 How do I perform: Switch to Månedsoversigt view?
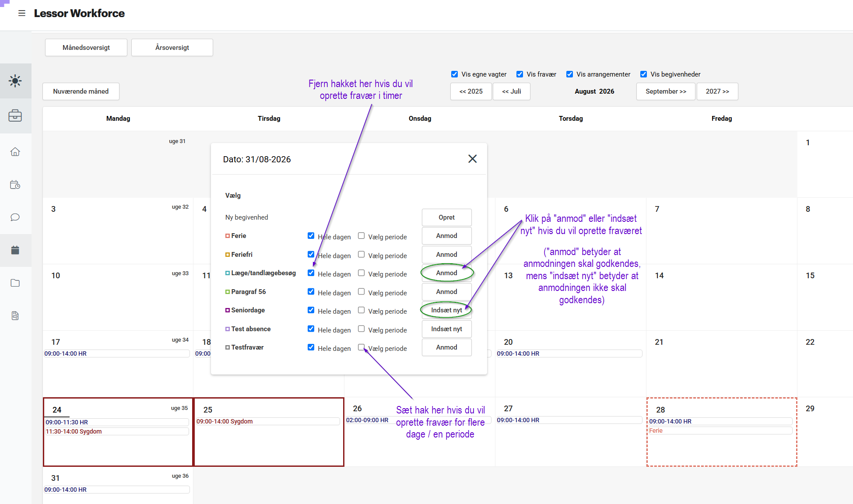86,48
